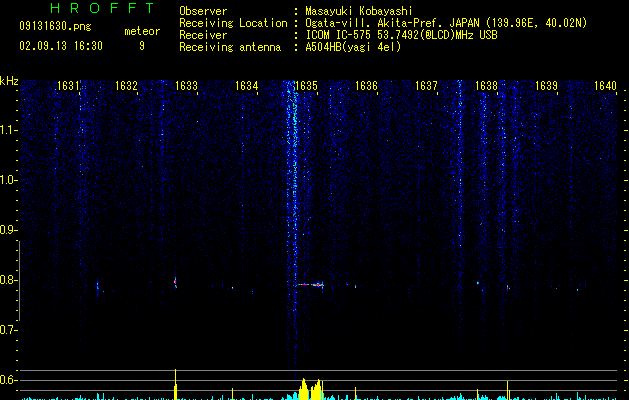Click the 1634 time axis label
629x400 pixels.
(x=246, y=86)
